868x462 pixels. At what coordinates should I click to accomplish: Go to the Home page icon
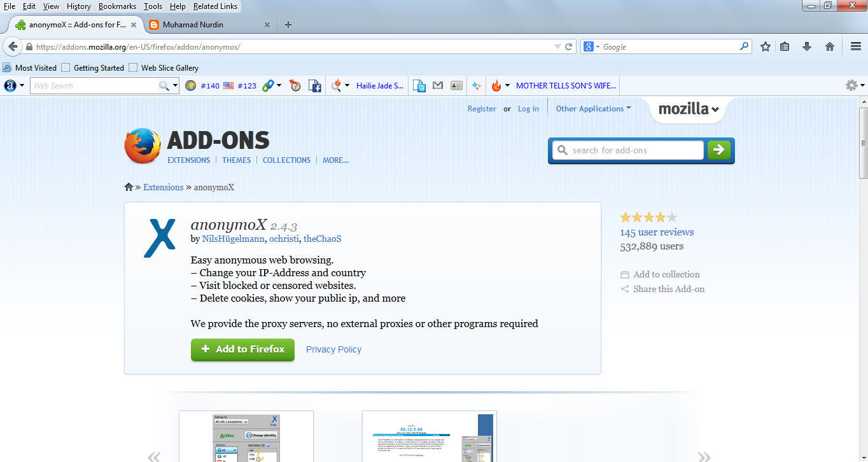point(830,46)
